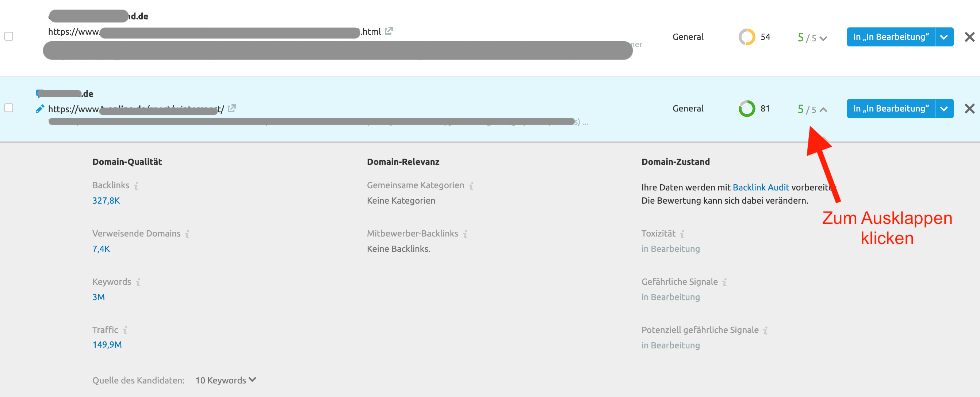Click info icon next to Traffic

125,330
